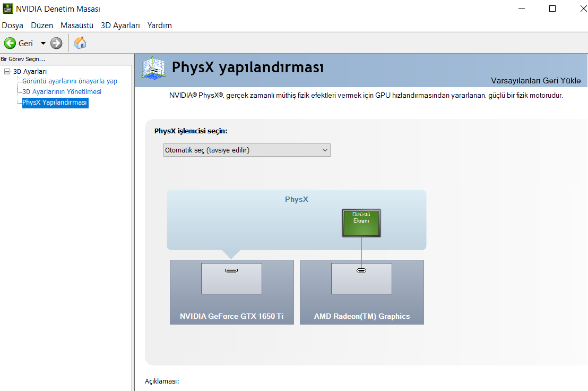Screen dimensions: 588x391
Task: Click the NVIDIA GeForce GTX 1650 Ti port icon
Action: click(231, 270)
